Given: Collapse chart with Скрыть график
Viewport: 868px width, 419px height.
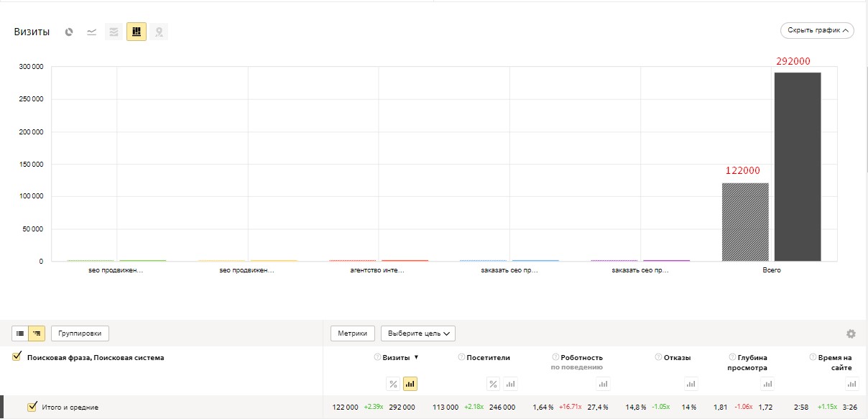Looking at the screenshot, I should tap(817, 30).
